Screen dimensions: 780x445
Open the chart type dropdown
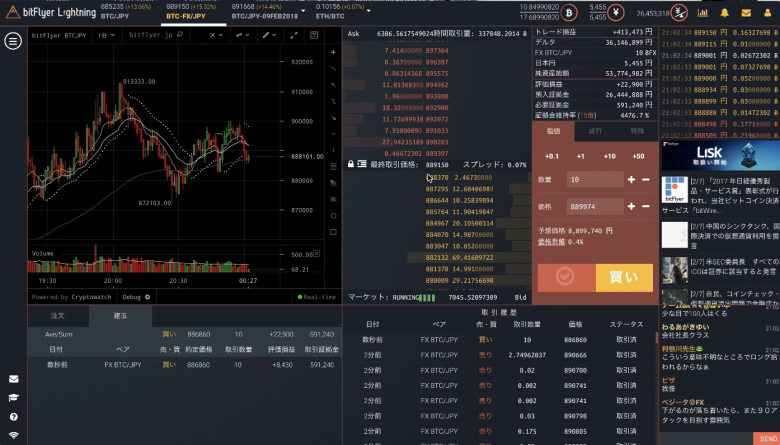pos(242,35)
